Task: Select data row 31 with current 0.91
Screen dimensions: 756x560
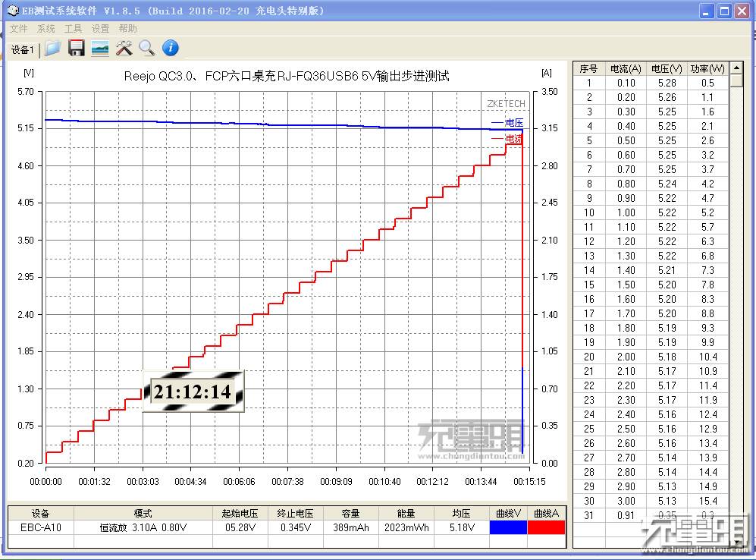Action: [651, 515]
